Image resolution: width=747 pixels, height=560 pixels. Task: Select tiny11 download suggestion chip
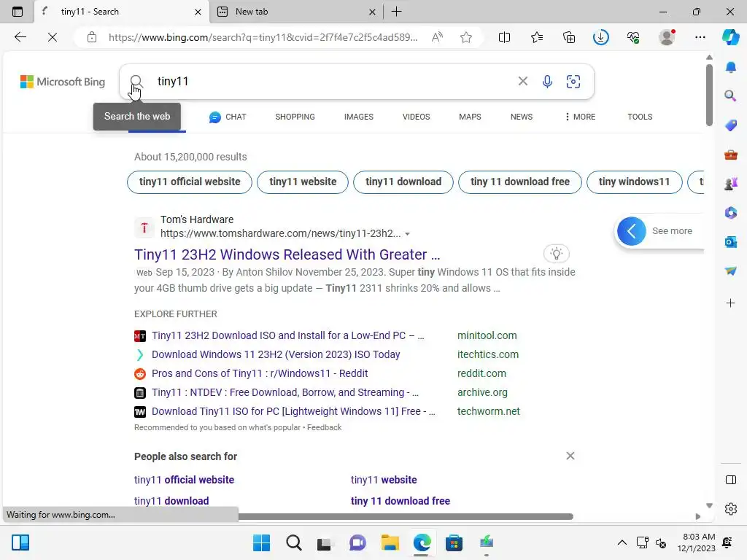pyautogui.click(x=403, y=182)
